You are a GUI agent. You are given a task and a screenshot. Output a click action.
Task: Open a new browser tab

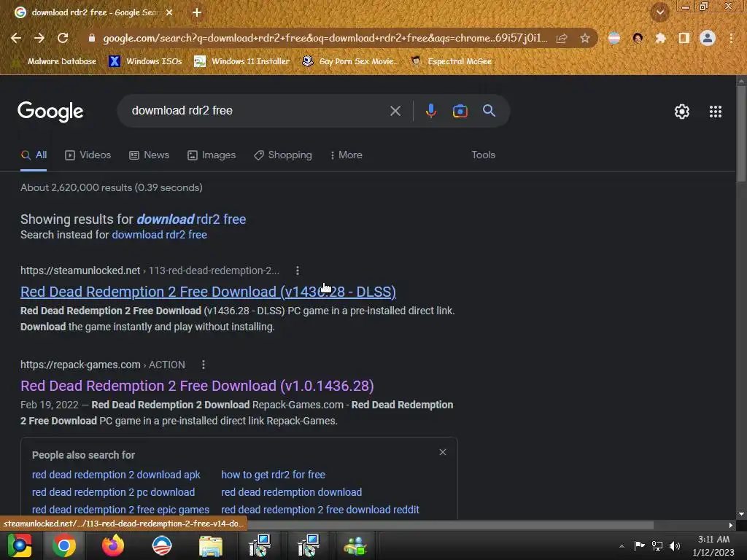(x=197, y=13)
